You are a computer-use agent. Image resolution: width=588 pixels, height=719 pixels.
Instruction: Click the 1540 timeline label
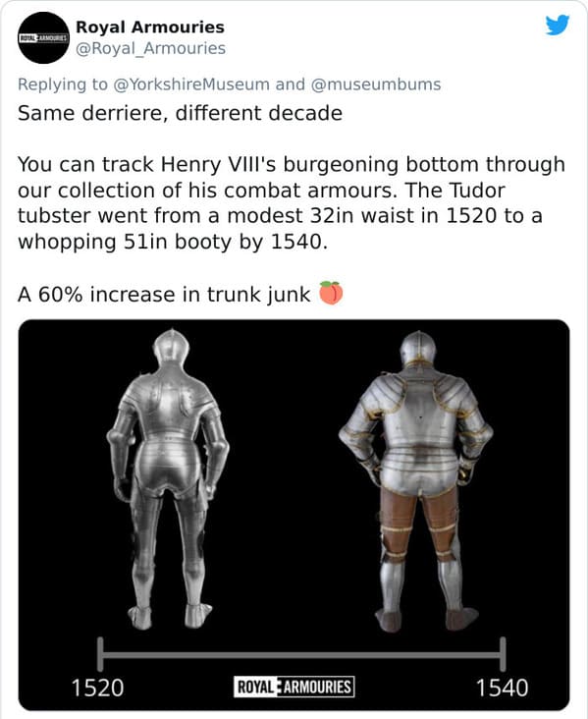503,688
